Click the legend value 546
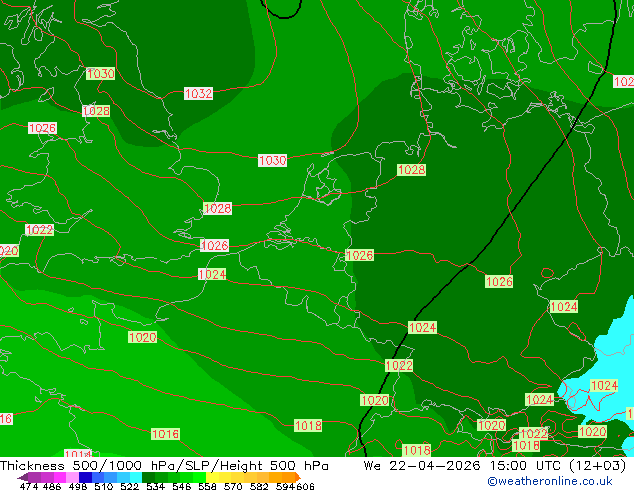The height and width of the screenshot is (490, 634). [182, 486]
